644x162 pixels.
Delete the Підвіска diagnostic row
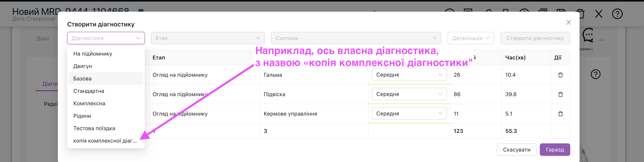(x=560, y=94)
